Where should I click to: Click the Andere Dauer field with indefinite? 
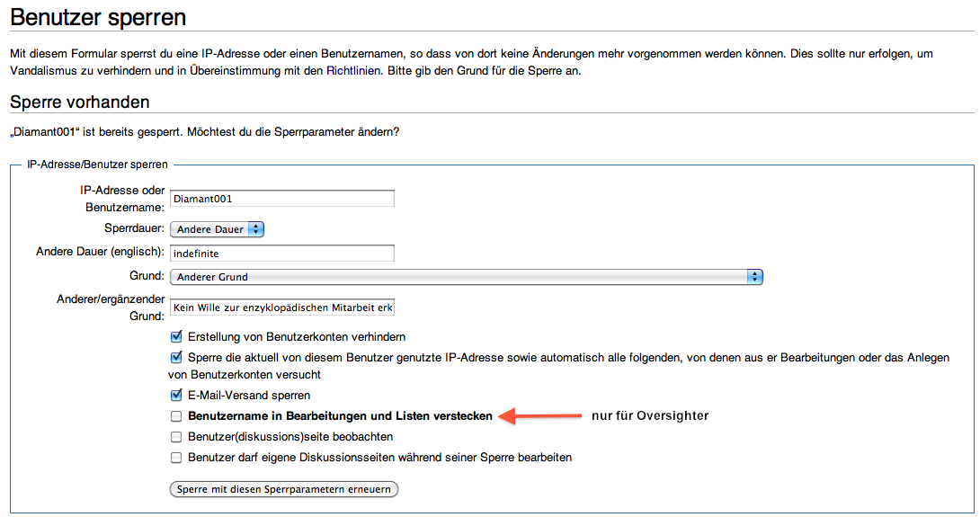(x=281, y=254)
